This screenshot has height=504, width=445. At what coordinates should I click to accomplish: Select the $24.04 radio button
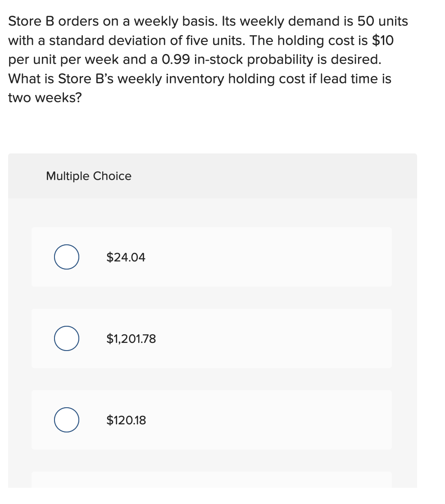point(67,257)
